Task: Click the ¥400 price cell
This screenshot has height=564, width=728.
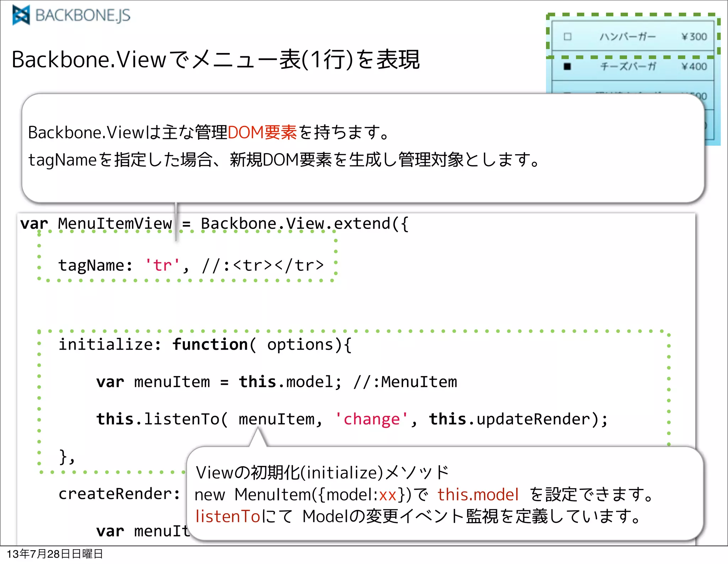Action: click(x=694, y=66)
